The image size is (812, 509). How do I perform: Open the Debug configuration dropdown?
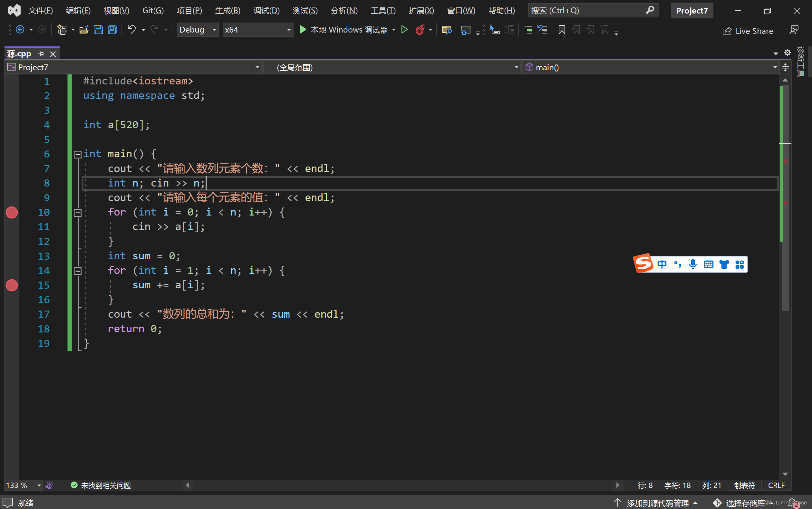[x=198, y=30]
